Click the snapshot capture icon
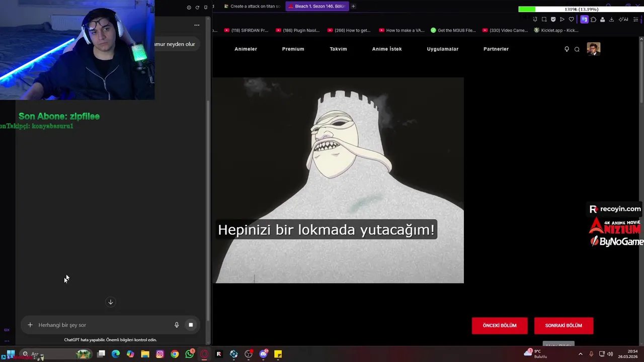This screenshot has height=362, width=644. 544,20
